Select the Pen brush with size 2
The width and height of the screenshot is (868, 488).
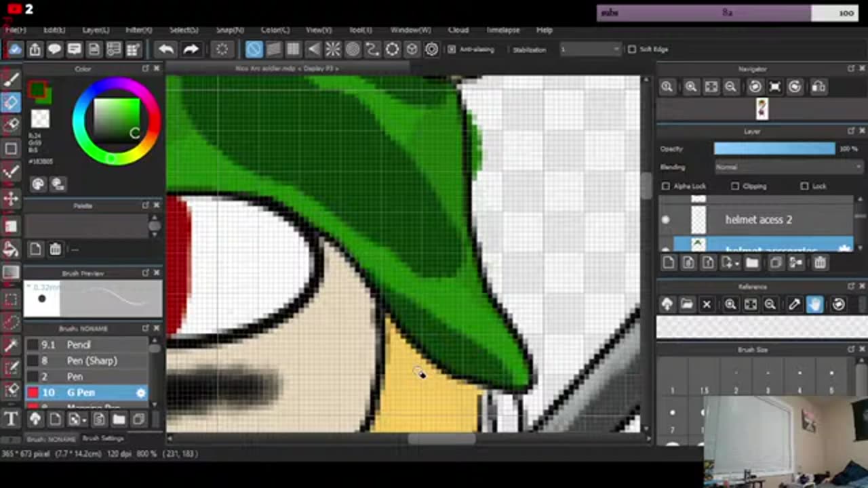point(86,376)
